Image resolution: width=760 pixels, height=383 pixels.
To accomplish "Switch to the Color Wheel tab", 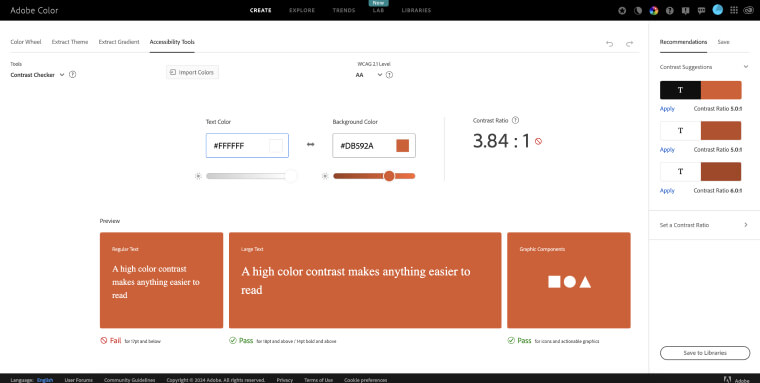I will tap(26, 42).
